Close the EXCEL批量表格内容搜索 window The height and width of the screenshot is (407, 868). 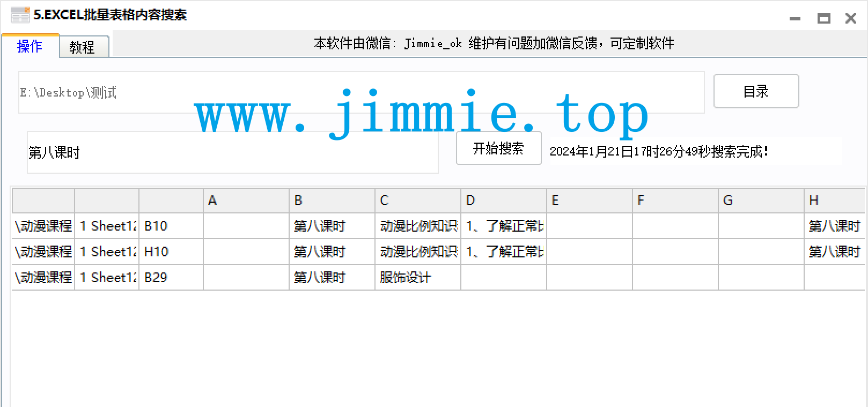coord(851,18)
